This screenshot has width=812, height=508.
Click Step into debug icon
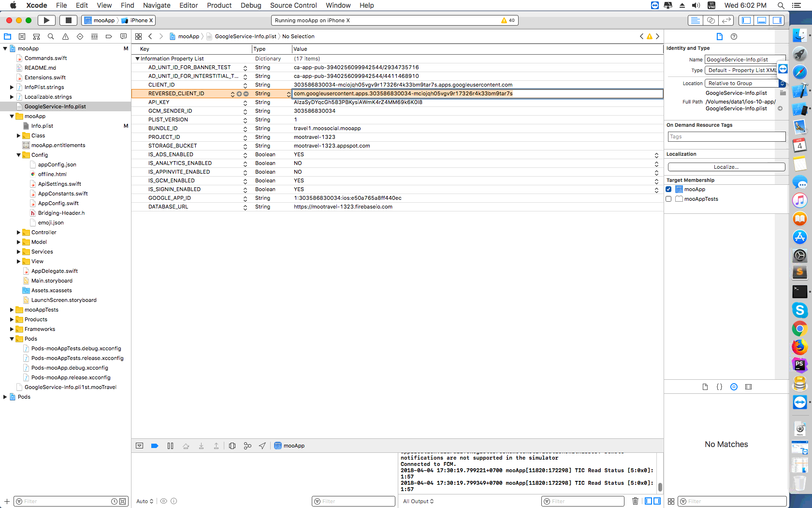tap(201, 446)
